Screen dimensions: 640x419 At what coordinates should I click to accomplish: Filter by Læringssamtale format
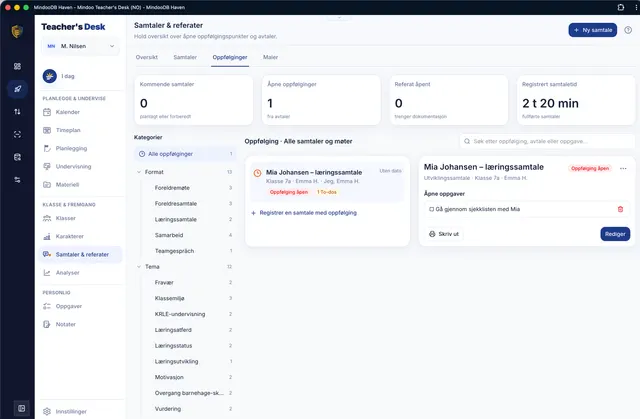pos(189,219)
